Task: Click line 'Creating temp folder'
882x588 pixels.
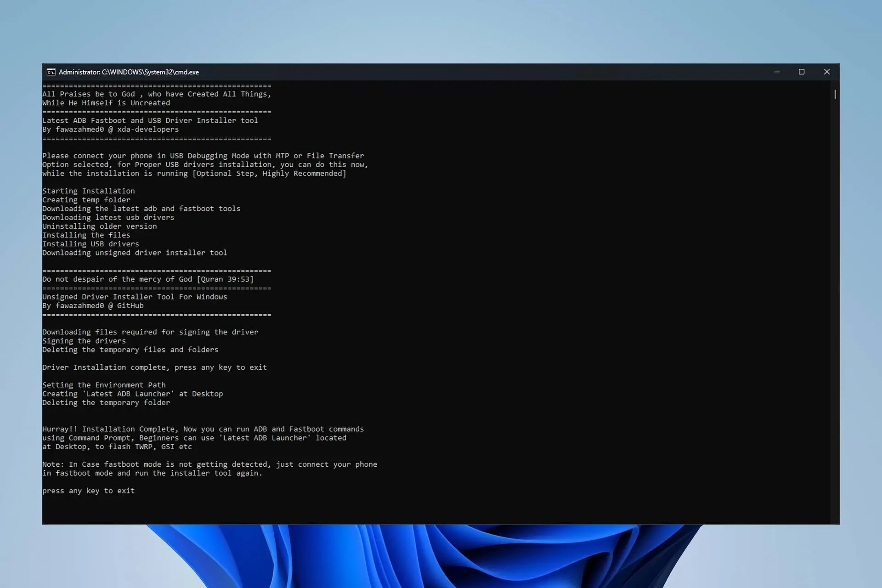Action: click(x=86, y=200)
